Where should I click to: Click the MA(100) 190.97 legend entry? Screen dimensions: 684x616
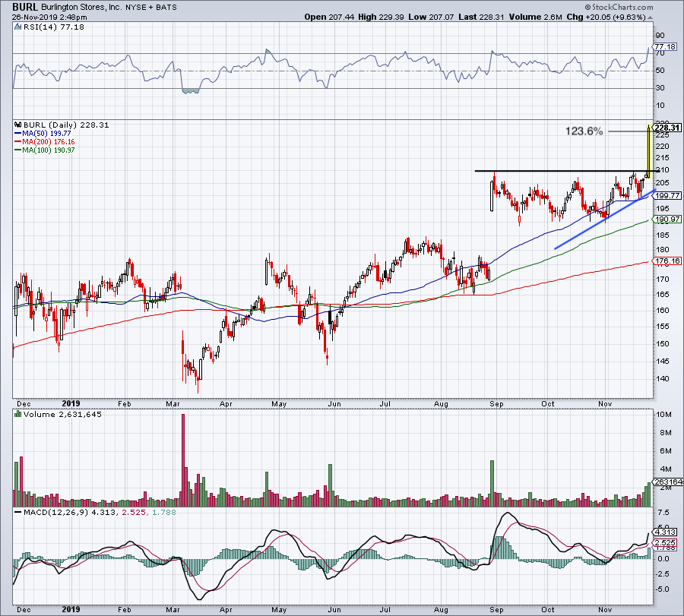click(x=44, y=150)
